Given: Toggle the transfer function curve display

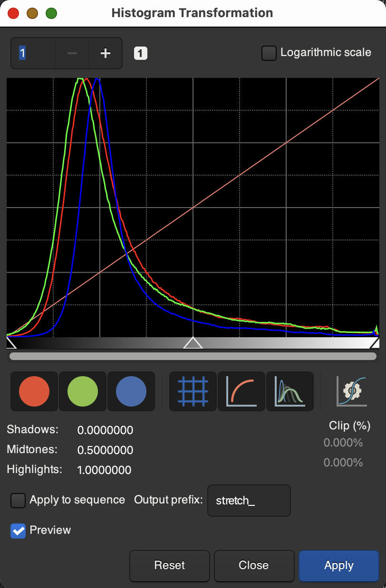Looking at the screenshot, I should 241,391.
